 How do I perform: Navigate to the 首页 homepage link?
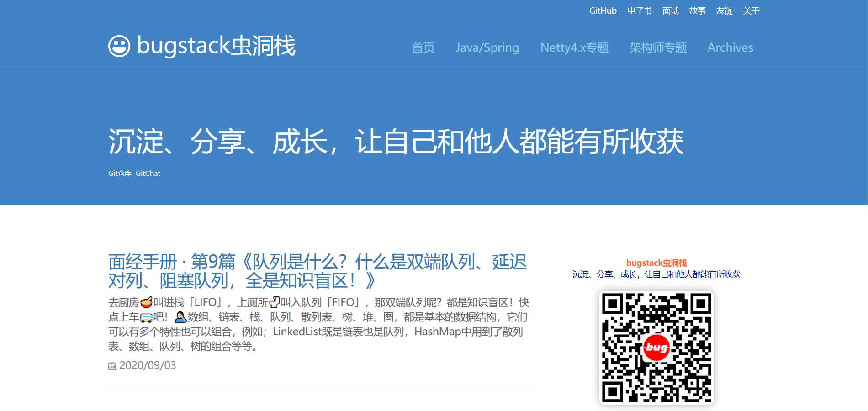tap(423, 47)
